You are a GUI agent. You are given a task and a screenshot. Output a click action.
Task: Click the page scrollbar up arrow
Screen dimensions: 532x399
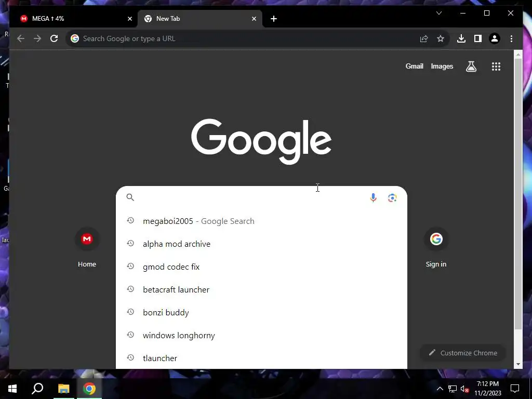pyautogui.click(x=518, y=54)
